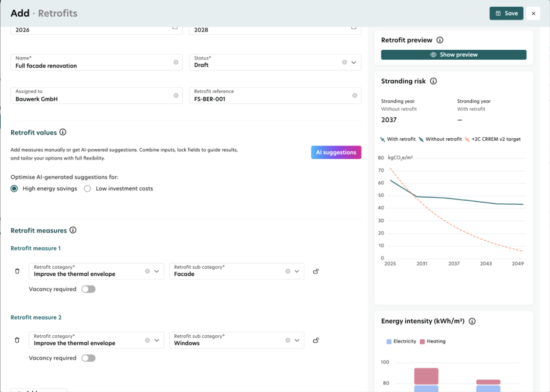Screen dimensions: 550x392
Task: Expand the Status dropdown
Action: (354, 62)
